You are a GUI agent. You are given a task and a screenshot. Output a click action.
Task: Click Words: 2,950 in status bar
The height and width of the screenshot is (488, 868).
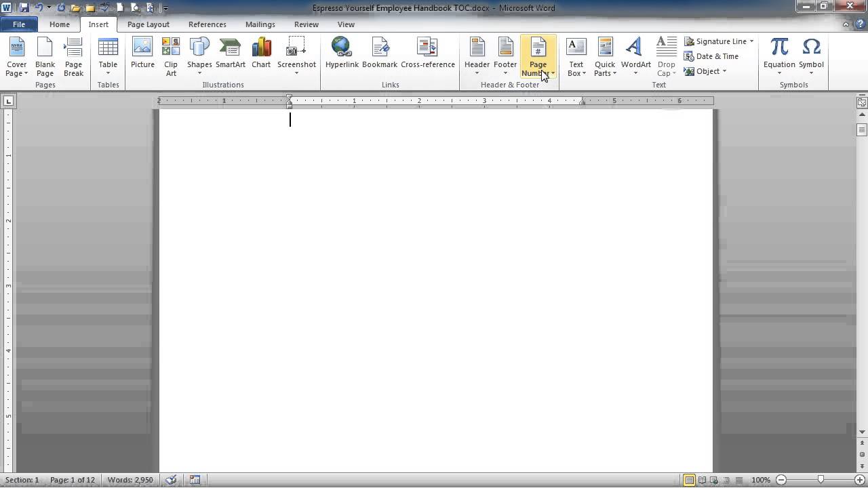130,480
